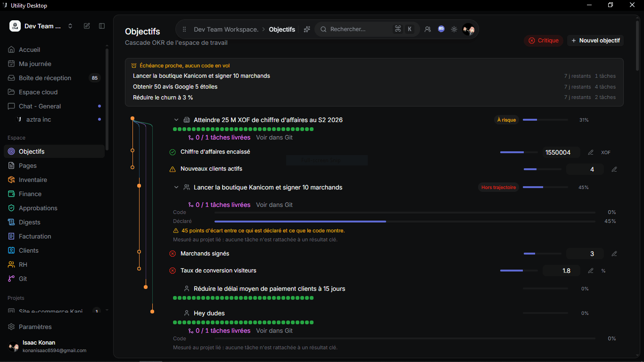The image size is (644, 362).
Task: Click the 1550004 value field
Action: 561,152
